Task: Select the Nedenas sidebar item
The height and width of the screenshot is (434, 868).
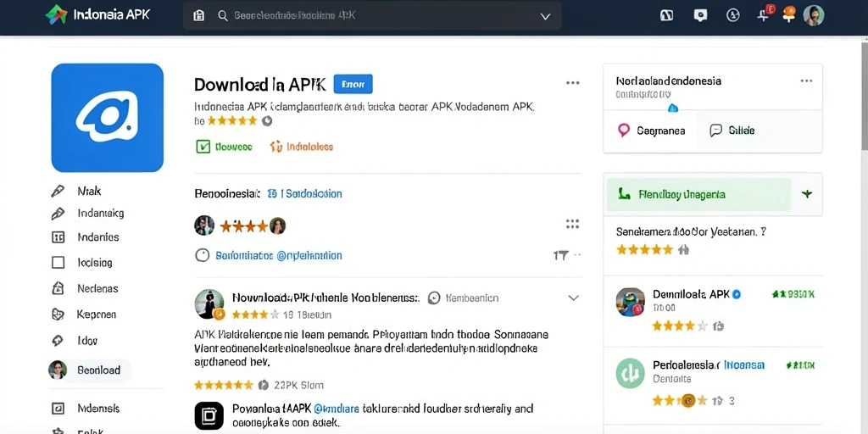Action: (85, 288)
